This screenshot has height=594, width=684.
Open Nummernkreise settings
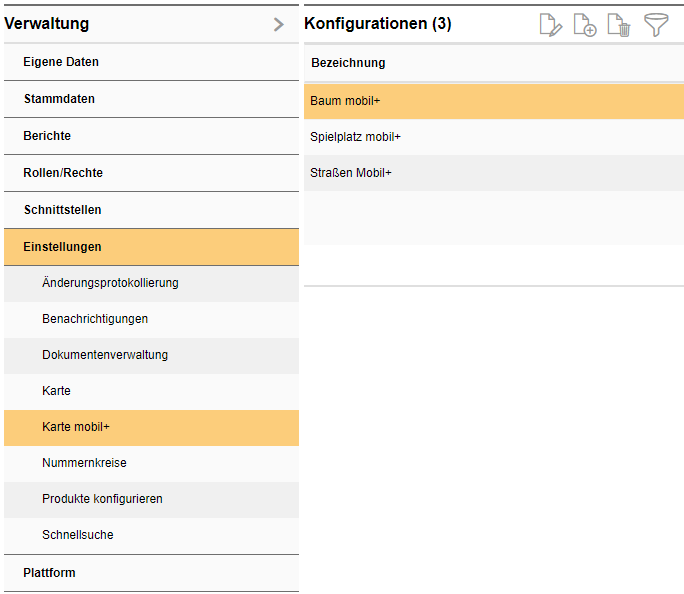click(84, 463)
